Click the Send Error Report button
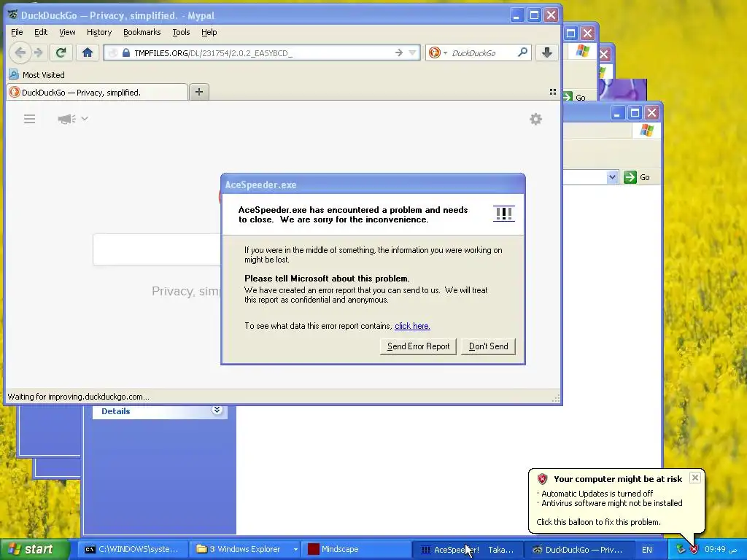 pyautogui.click(x=418, y=346)
